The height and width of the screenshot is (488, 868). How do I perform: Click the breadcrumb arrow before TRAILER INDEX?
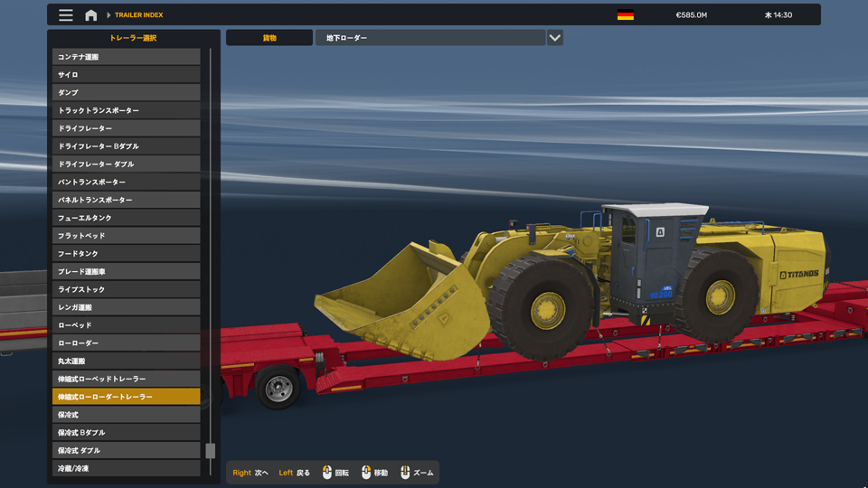108,15
